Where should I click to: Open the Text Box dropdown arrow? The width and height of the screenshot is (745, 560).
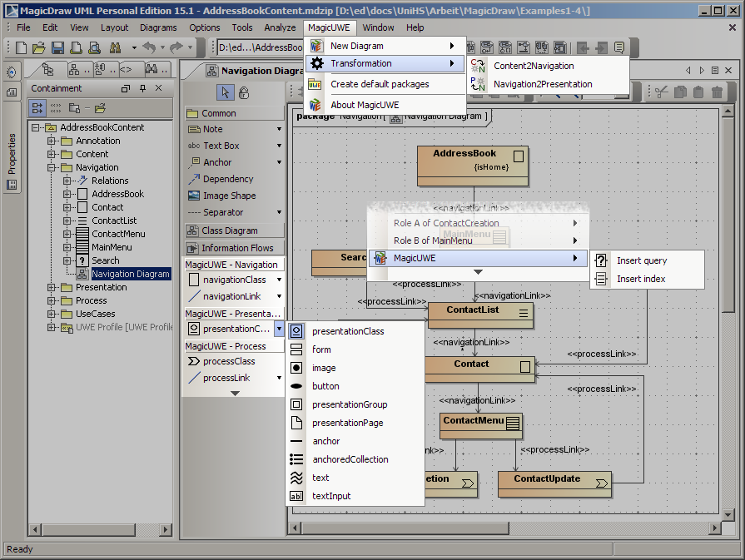coord(279,146)
